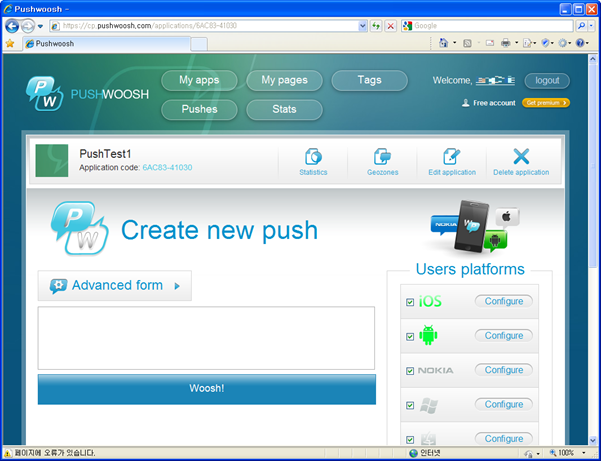Click the zoom level magnifier in status bar
The image size is (601, 461).
pyautogui.click(x=553, y=453)
